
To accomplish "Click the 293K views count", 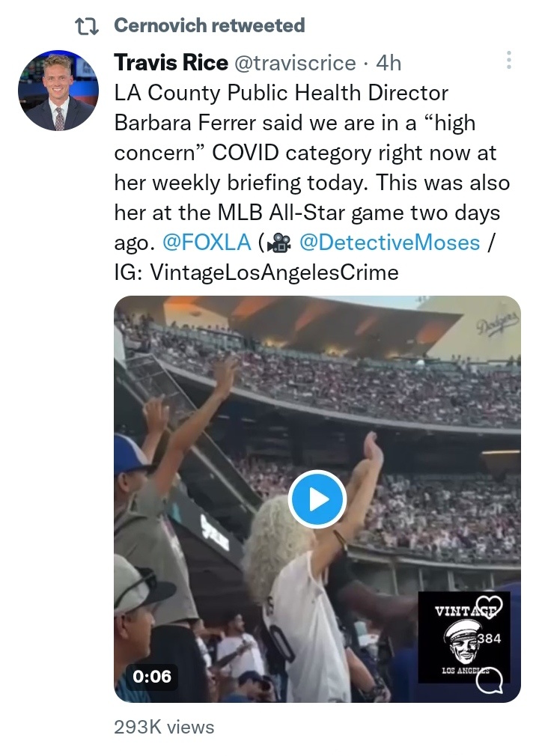I will (164, 727).
